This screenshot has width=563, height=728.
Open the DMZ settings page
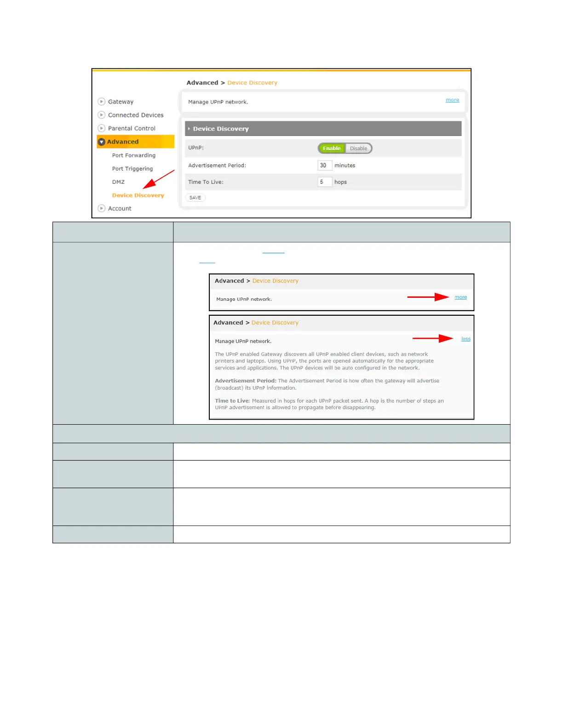point(118,182)
